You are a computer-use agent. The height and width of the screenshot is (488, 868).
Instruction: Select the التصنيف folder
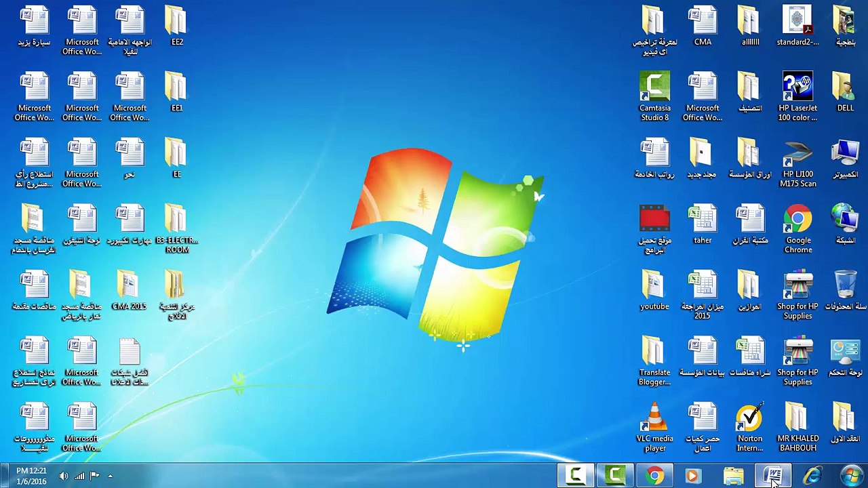tap(749, 92)
